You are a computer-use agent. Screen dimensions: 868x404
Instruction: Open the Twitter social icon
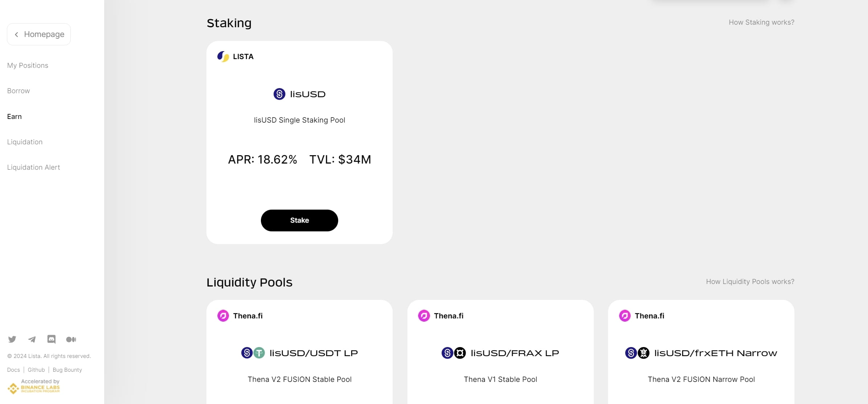[x=12, y=339]
